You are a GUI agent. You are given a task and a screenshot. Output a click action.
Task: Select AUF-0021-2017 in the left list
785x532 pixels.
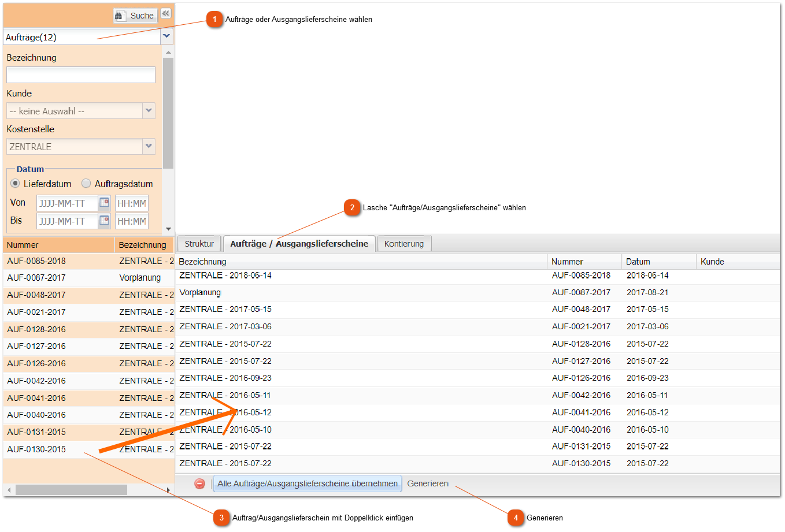[x=88, y=312]
